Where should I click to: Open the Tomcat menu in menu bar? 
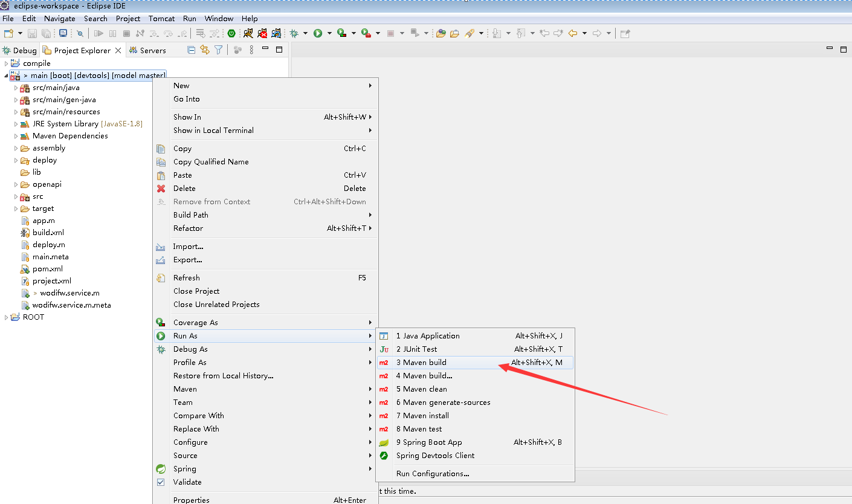[162, 19]
